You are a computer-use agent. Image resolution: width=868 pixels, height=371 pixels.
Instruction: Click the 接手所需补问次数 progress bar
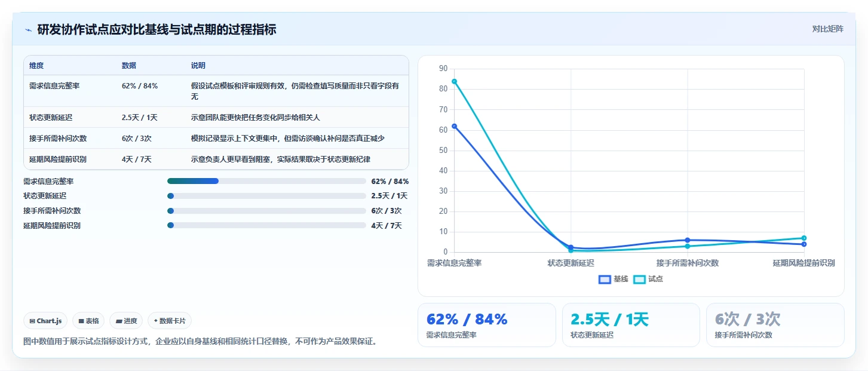pos(266,211)
